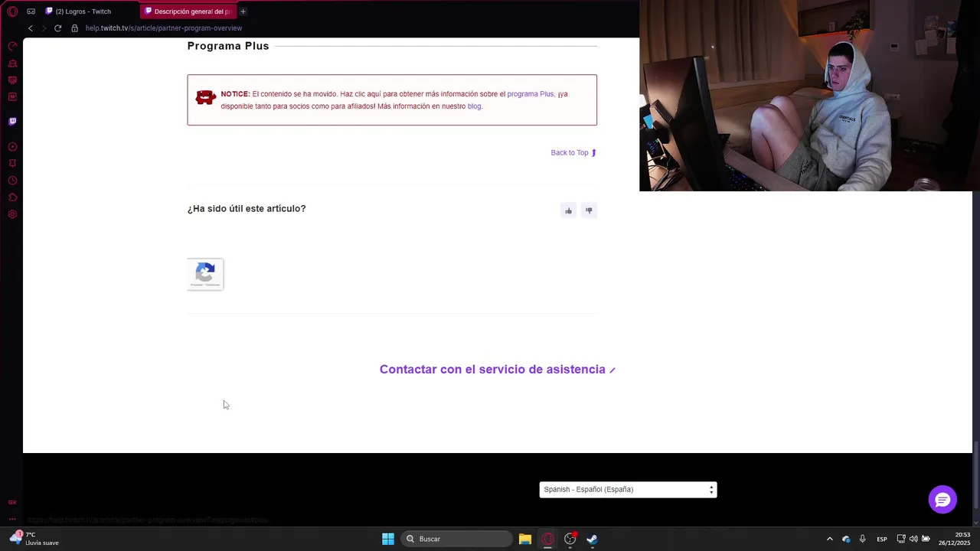Click the taskbar Buscar search box
Image resolution: width=980 pixels, height=551 pixels.
(456, 539)
